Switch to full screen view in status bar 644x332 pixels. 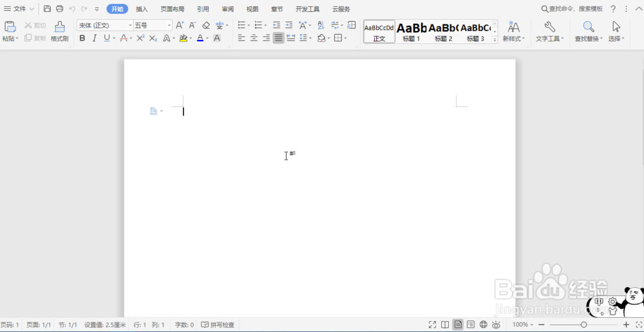click(432, 325)
